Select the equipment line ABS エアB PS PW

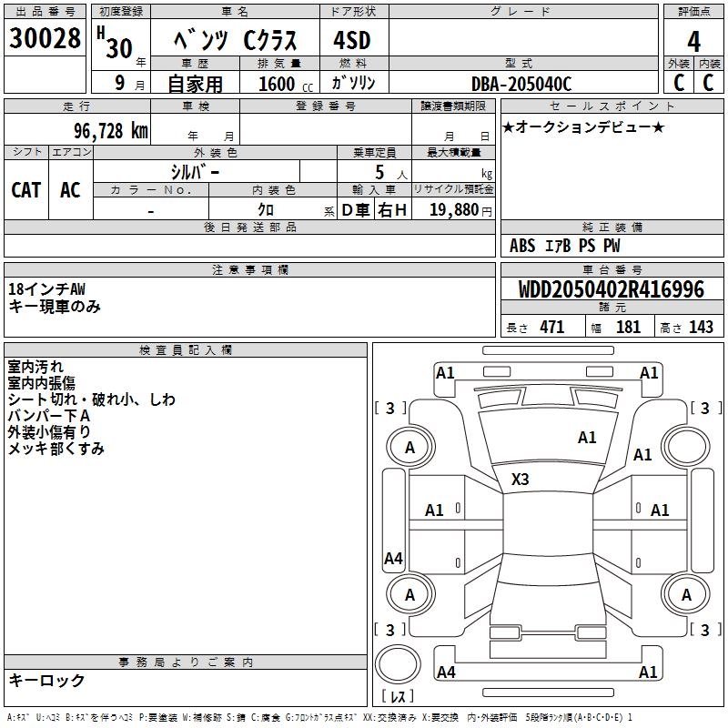pyautogui.click(x=564, y=246)
